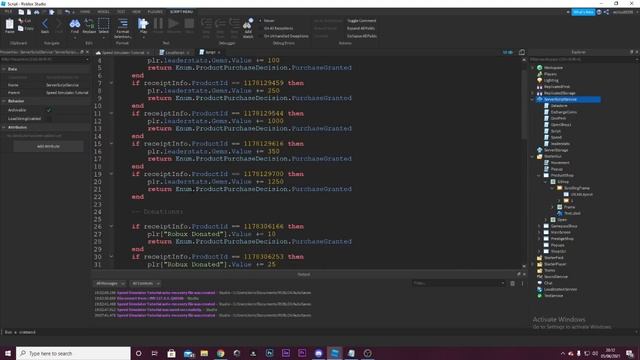Click Toggle Comment button
The height and width of the screenshot is (360, 640).
[x=362, y=20]
